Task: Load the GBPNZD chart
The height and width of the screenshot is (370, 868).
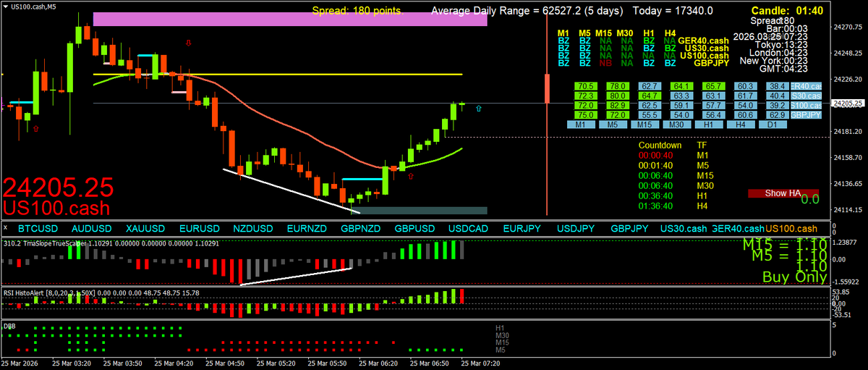Action: [x=360, y=229]
